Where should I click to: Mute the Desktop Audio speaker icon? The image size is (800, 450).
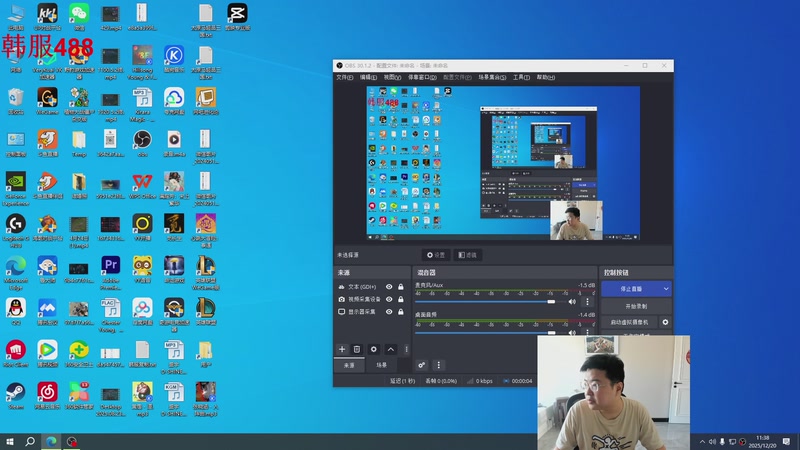572,332
